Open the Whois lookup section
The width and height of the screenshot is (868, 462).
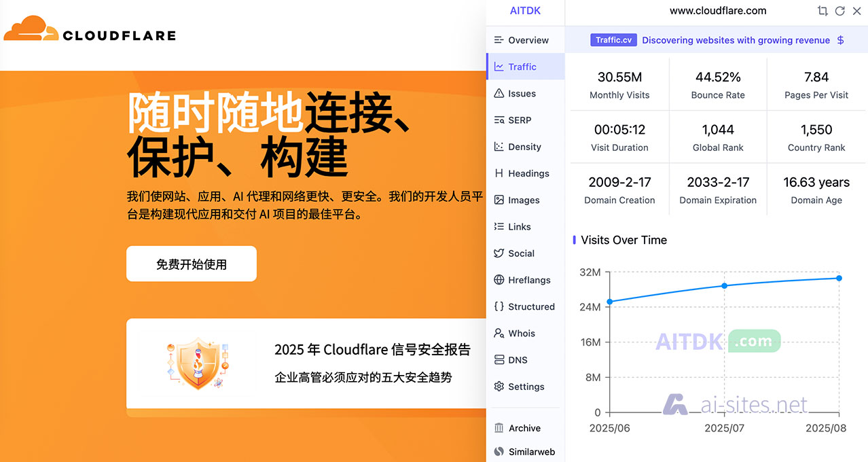tap(521, 334)
